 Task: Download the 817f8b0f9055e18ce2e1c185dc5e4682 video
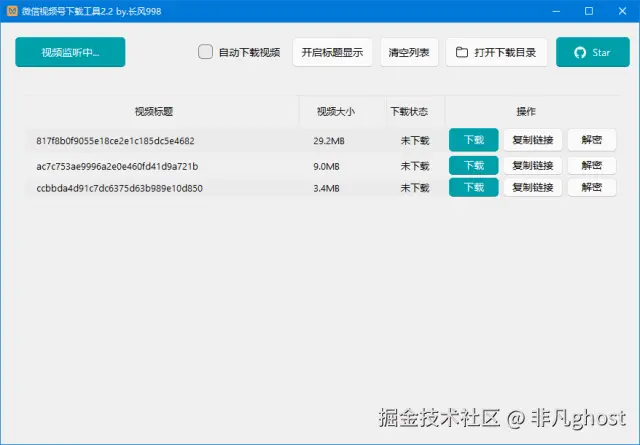pos(473,140)
